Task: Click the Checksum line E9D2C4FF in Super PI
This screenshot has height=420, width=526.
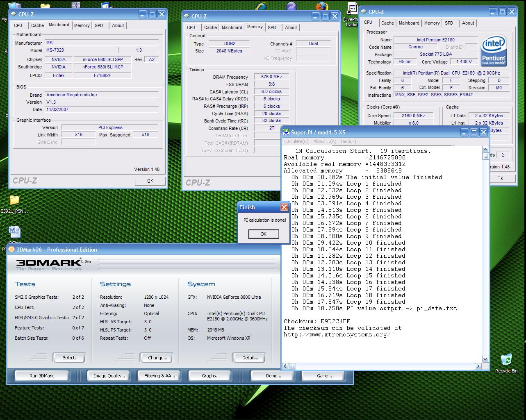Action: [317, 321]
